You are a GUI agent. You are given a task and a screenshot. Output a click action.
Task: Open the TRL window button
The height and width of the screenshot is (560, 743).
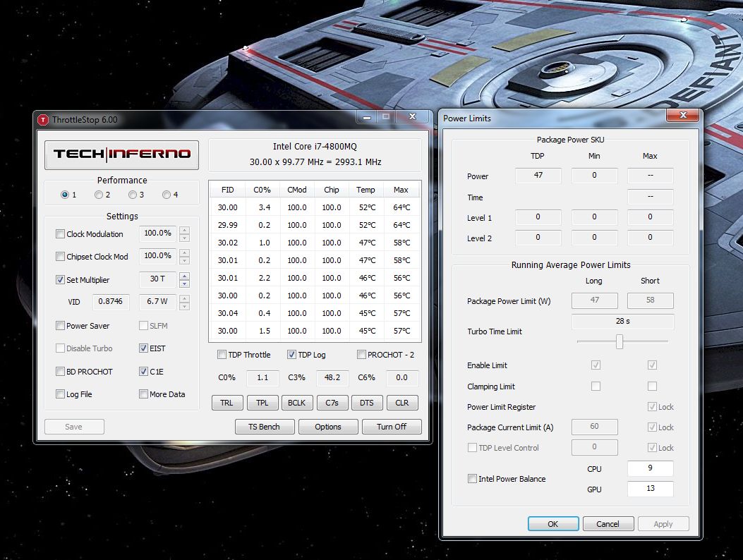point(227,403)
